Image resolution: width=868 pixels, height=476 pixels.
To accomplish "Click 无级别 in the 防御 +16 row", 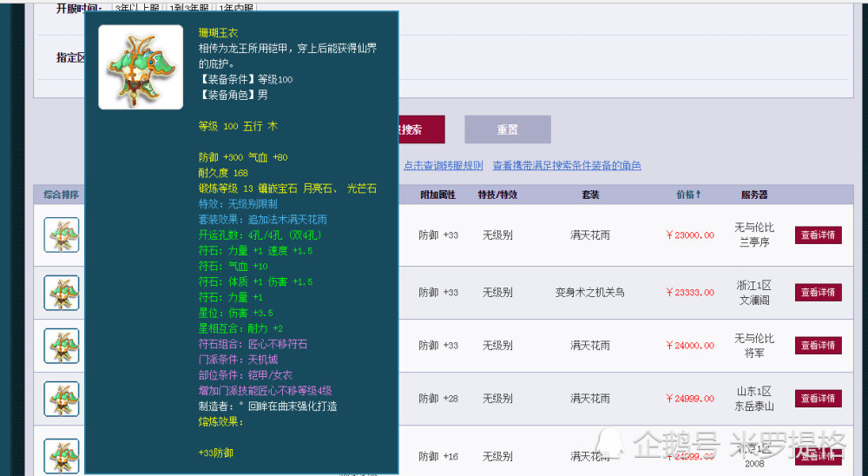I will [497, 457].
